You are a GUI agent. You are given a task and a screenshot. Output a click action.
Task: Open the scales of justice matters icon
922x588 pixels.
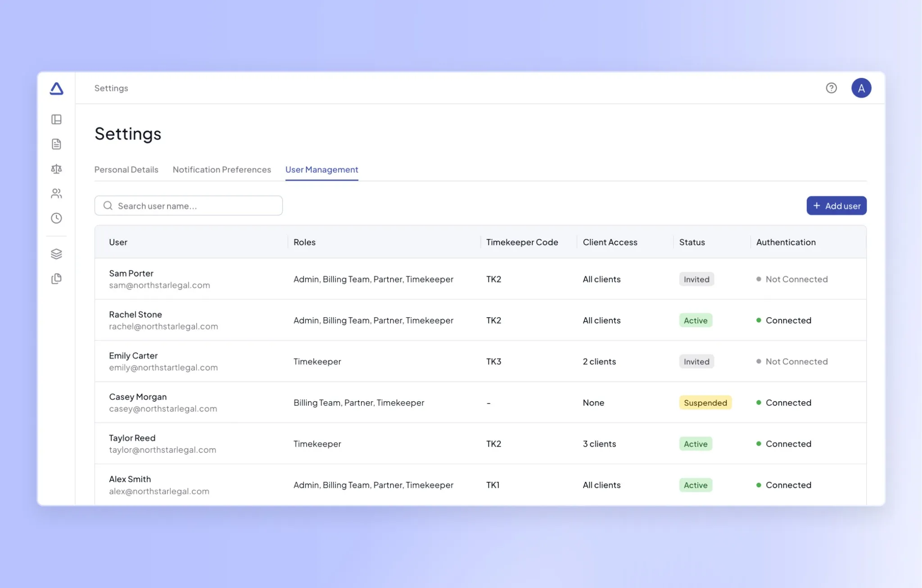pos(57,169)
